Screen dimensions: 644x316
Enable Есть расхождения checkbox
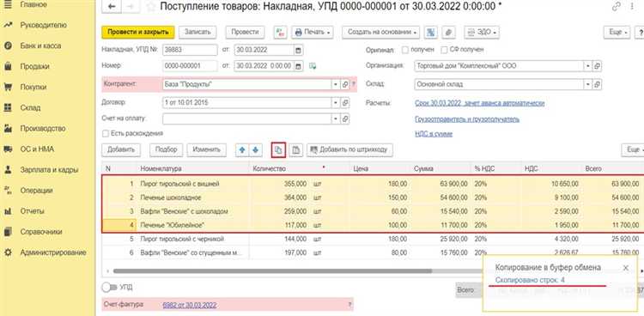point(106,134)
